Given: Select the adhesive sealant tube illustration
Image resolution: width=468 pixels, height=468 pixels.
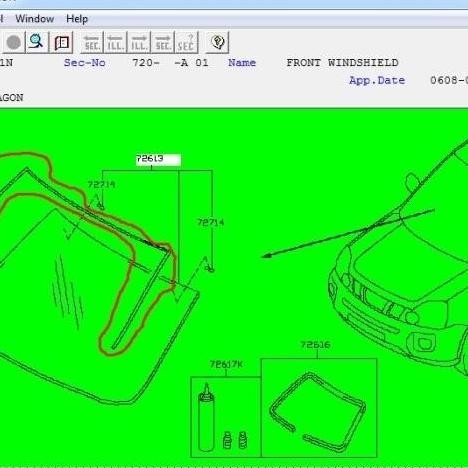Looking at the screenshot, I should [x=206, y=417].
